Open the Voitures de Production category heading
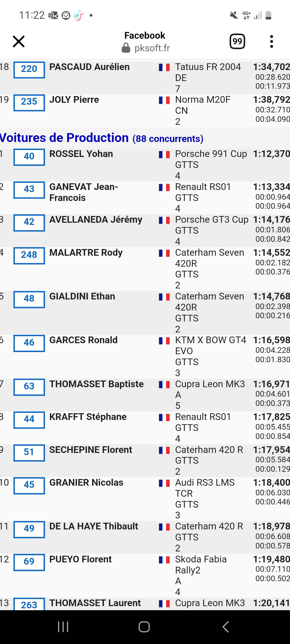Screen dimensions: 290x644 coord(102,138)
